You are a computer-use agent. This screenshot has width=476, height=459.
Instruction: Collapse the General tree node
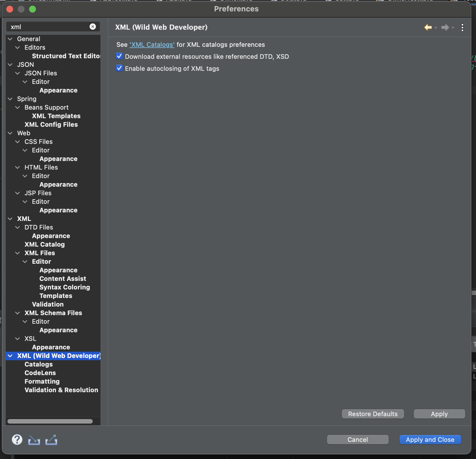tap(10, 39)
